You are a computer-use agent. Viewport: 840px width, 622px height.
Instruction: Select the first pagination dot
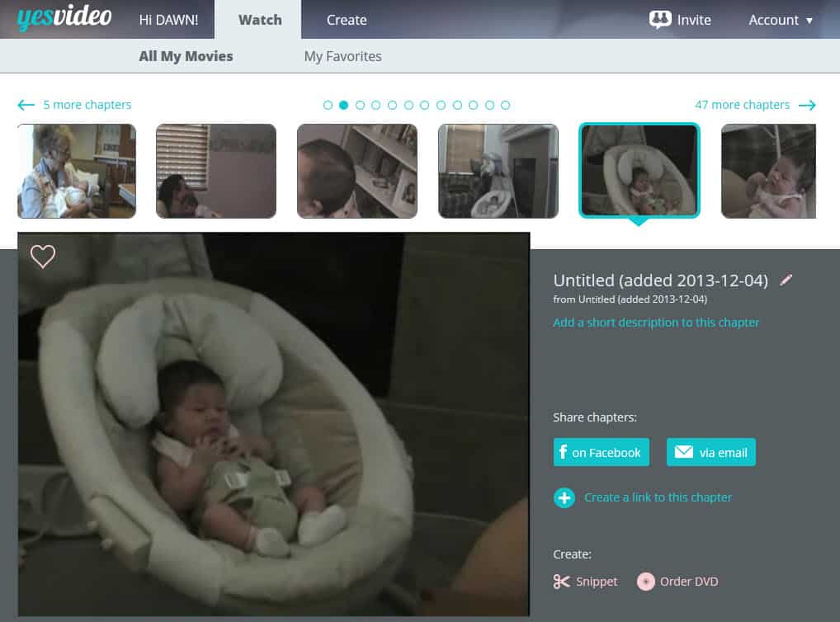tap(328, 106)
